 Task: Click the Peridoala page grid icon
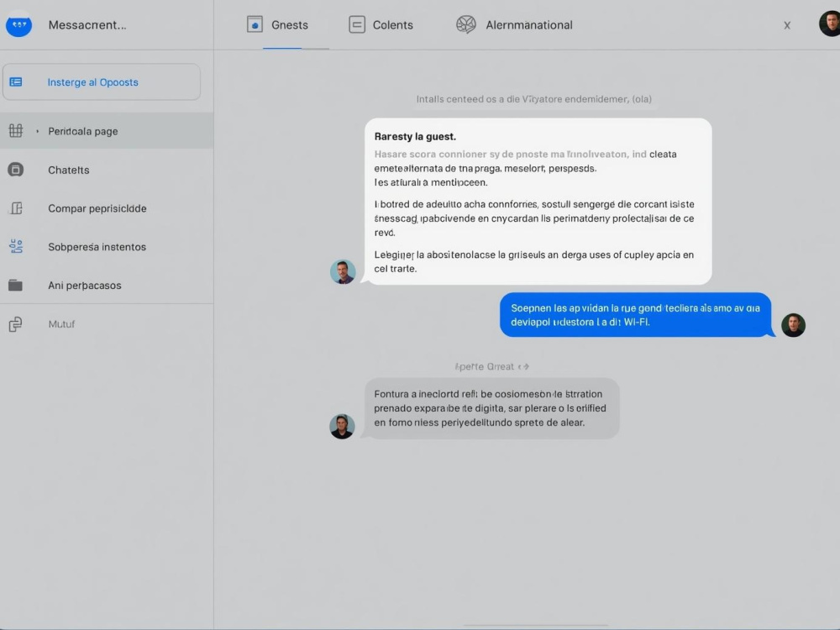[x=15, y=131]
